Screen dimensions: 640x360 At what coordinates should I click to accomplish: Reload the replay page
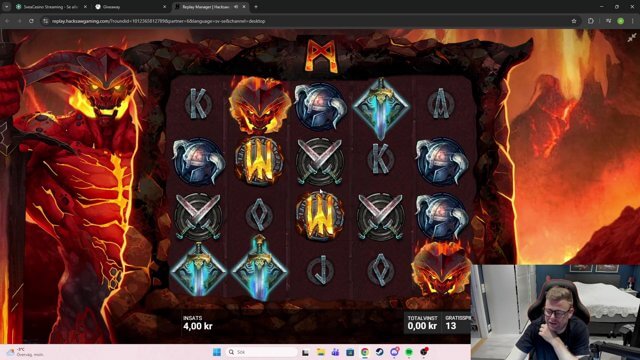click(x=31, y=21)
